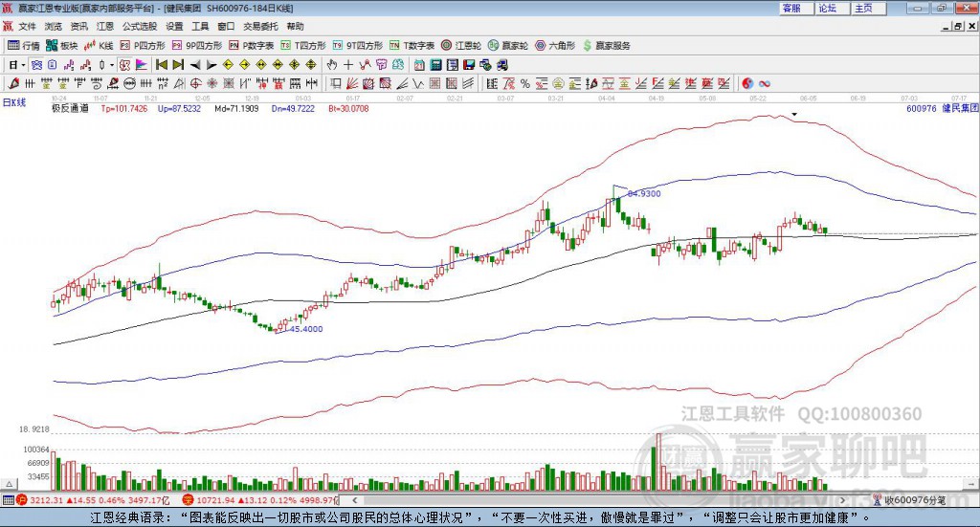Open the 9P四方形 tool
This screenshot has width=980, height=527.
coord(197,46)
